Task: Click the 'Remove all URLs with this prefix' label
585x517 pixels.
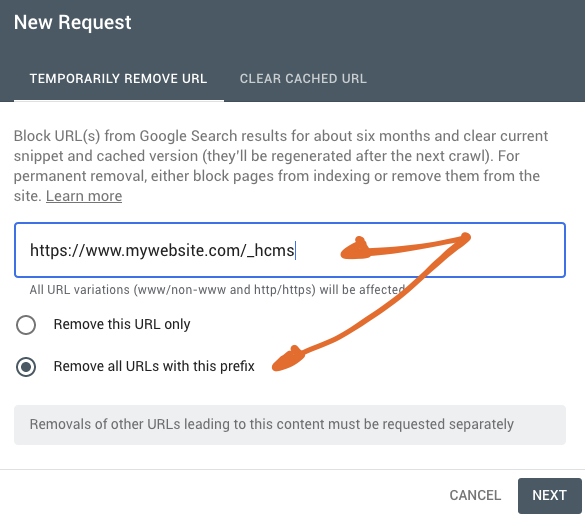Action: click(154, 366)
